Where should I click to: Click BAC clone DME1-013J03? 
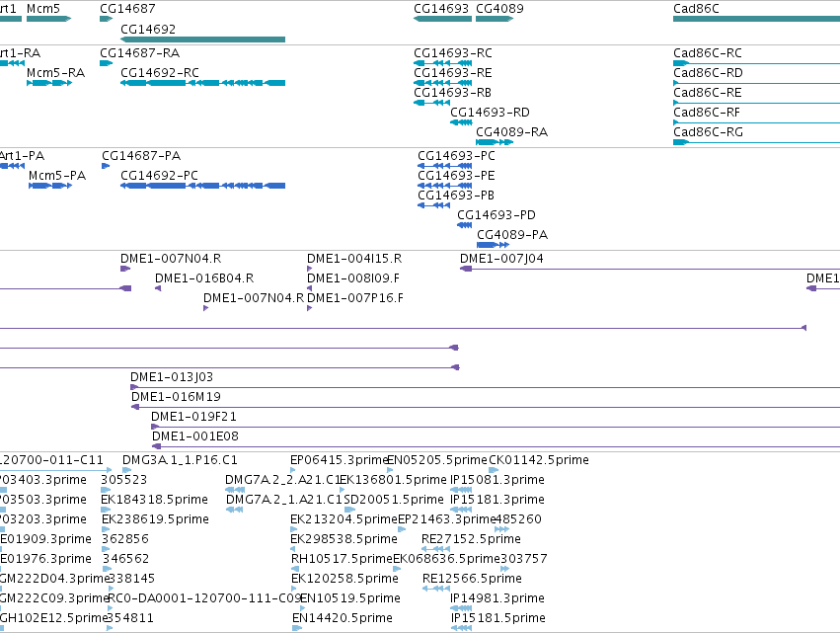(x=485, y=387)
